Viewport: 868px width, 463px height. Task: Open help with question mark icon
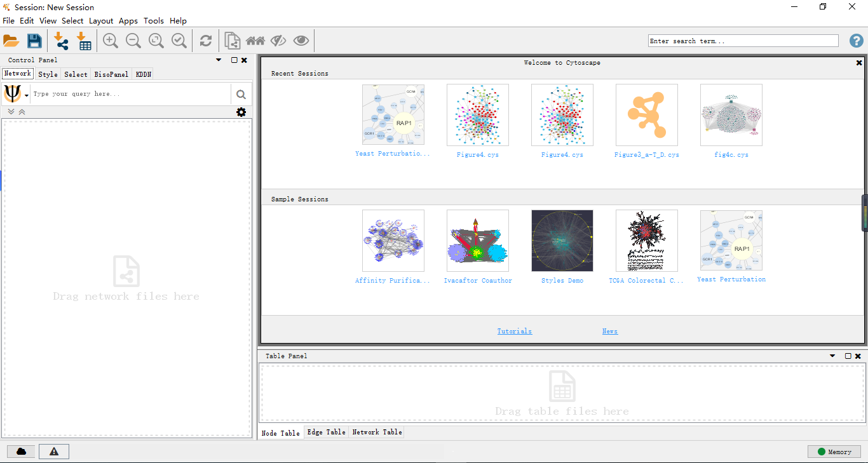(x=857, y=41)
